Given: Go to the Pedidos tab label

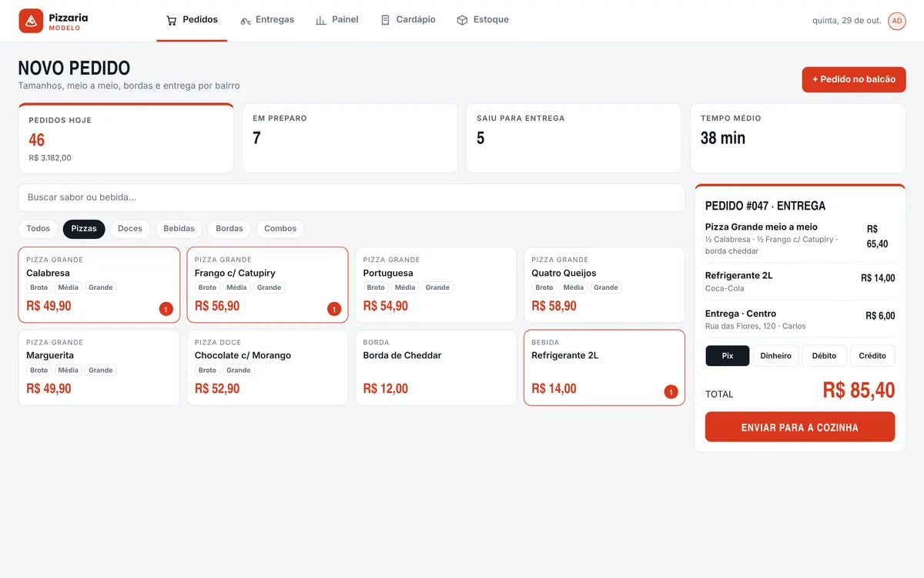Looking at the screenshot, I should [x=200, y=20].
